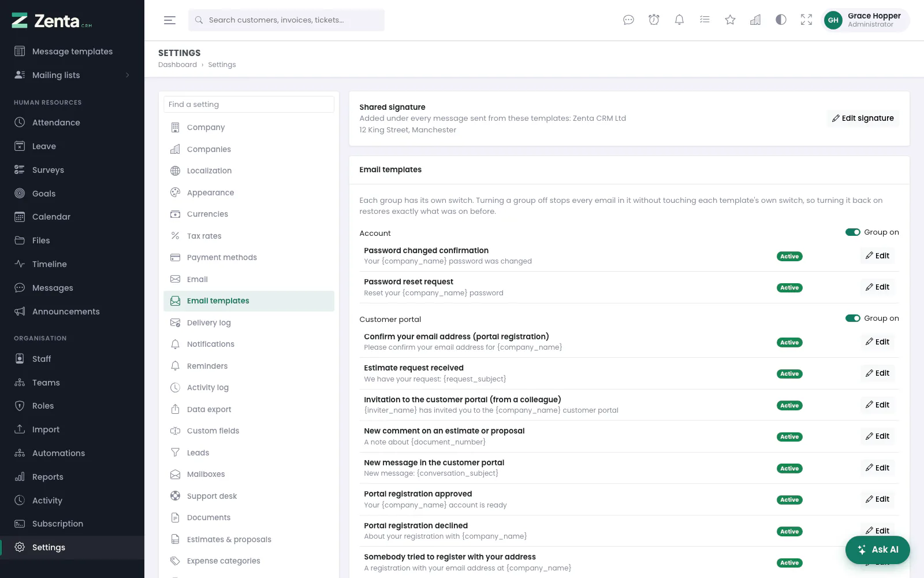Collapse the sidebar with the hamburger icon
This screenshot has width=924, height=578.
pos(170,20)
